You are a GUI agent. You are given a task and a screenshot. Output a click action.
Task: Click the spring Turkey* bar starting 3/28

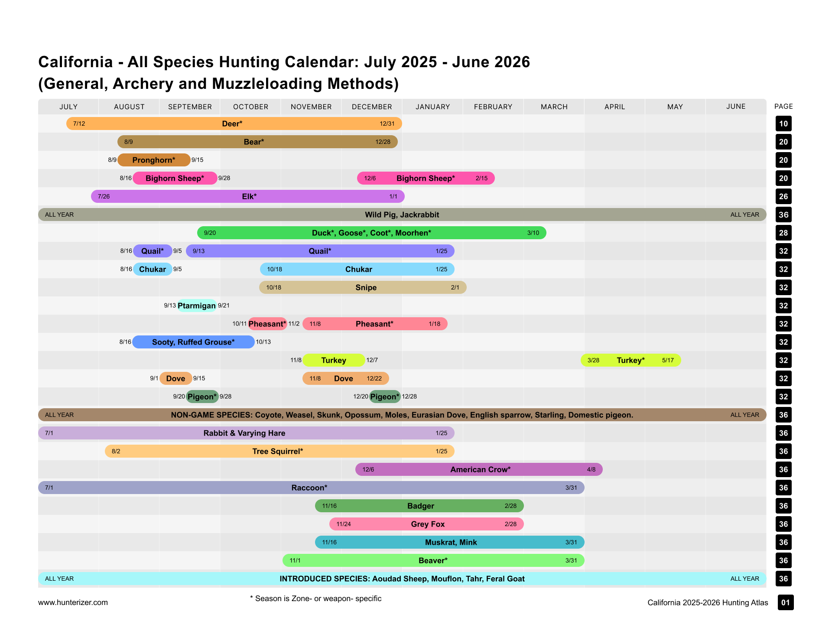coord(631,360)
